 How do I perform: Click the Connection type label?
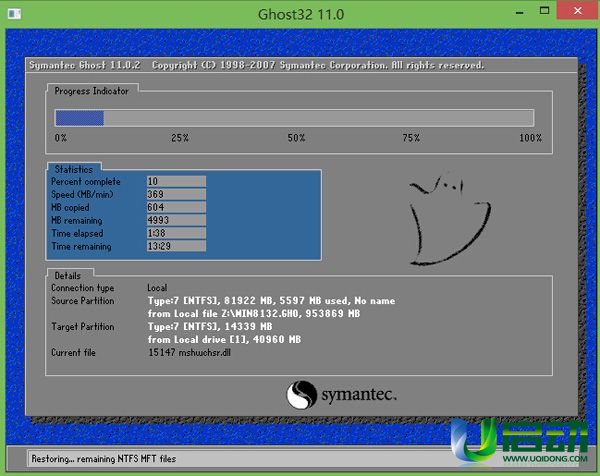click(83, 288)
